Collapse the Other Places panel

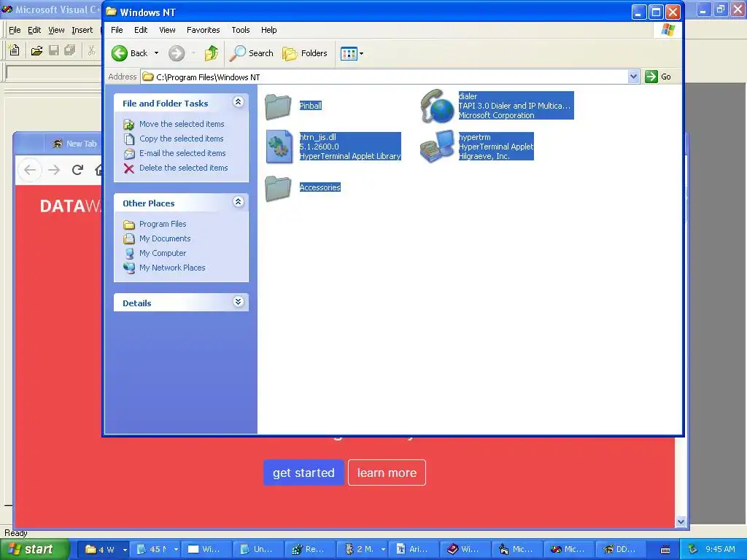[x=239, y=202]
